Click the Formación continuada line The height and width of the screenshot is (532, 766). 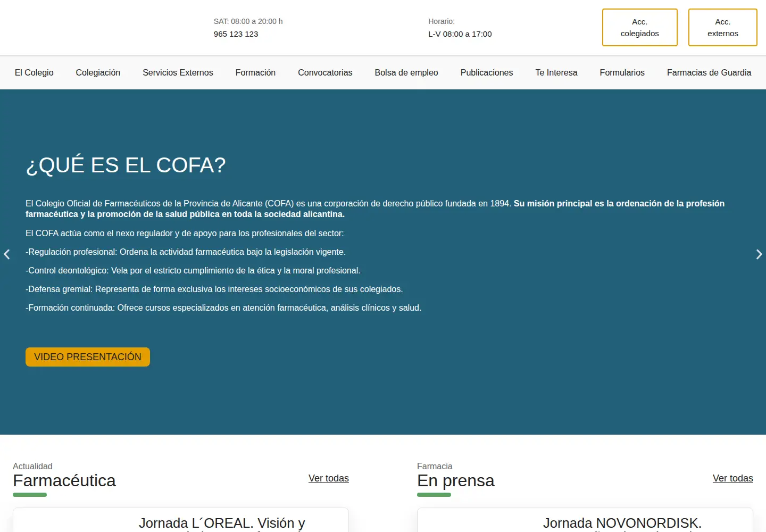click(223, 308)
